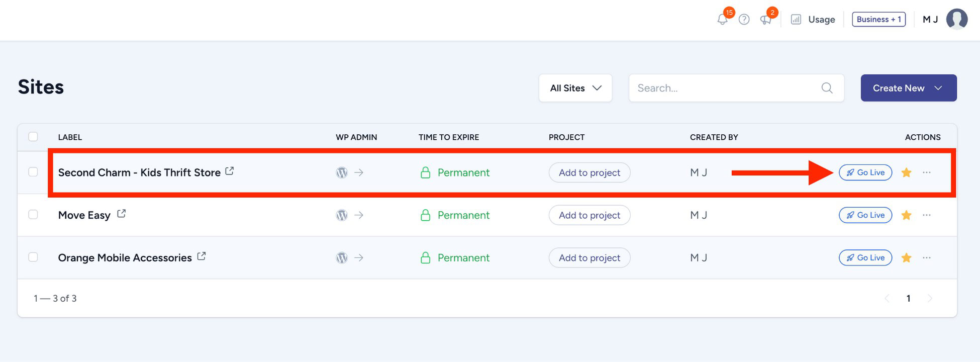This screenshot has width=980, height=362.
Task: Add Move Easy to a project
Action: click(589, 215)
